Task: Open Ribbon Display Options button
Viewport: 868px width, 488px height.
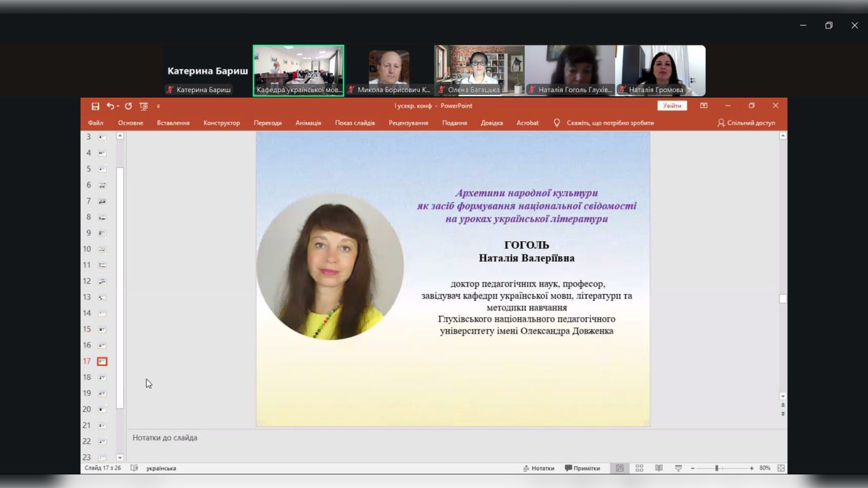Action: click(x=704, y=106)
